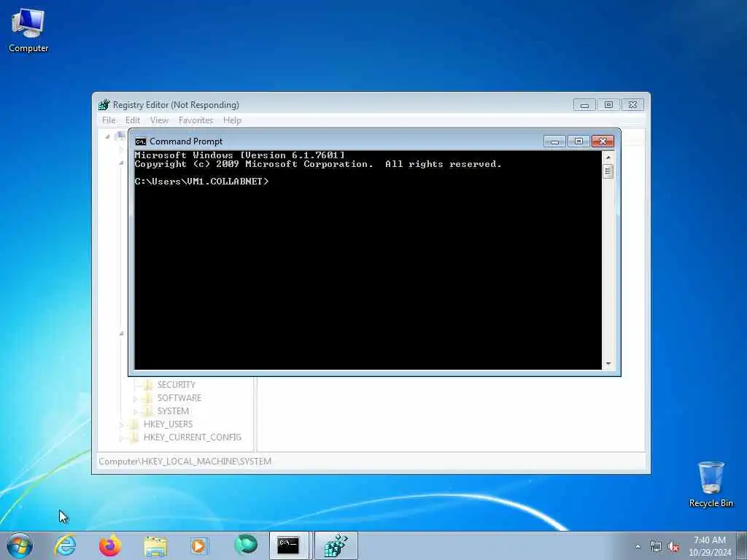Click the HKEY_USERS folder icon

click(x=134, y=424)
